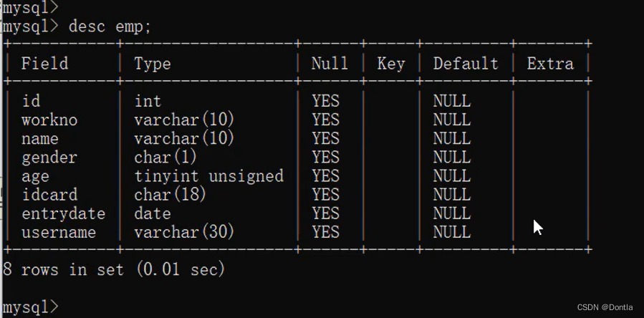Click the 'Extra' column header
644x318 pixels.
click(550, 64)
